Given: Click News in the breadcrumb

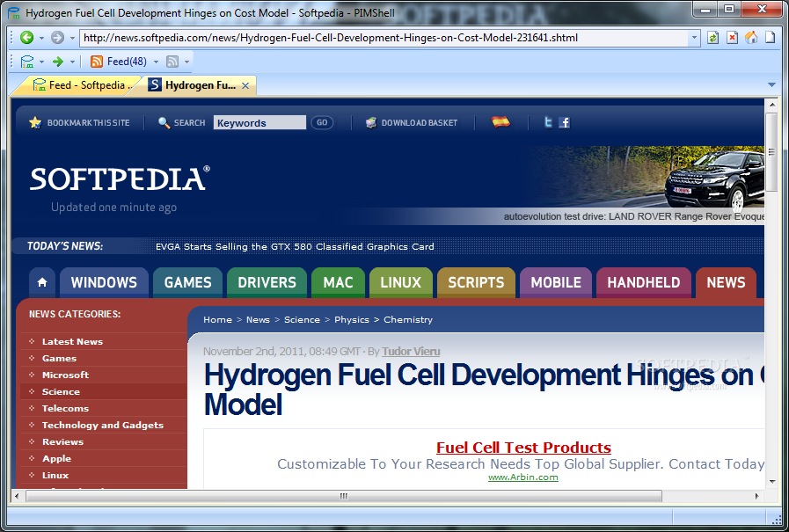Looking at the screenshot, I should 258,320.
